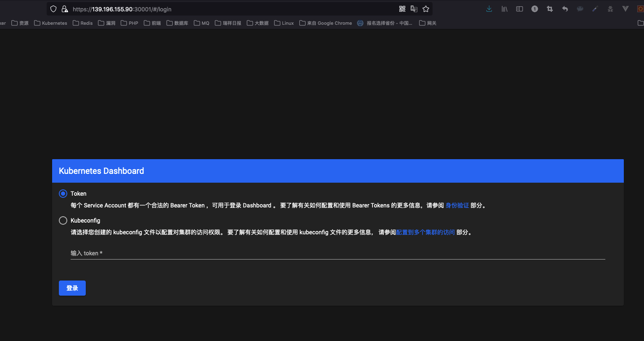Open the spy figure extension icon
Screen dimensions: 644x341
[x=610, y=9]
